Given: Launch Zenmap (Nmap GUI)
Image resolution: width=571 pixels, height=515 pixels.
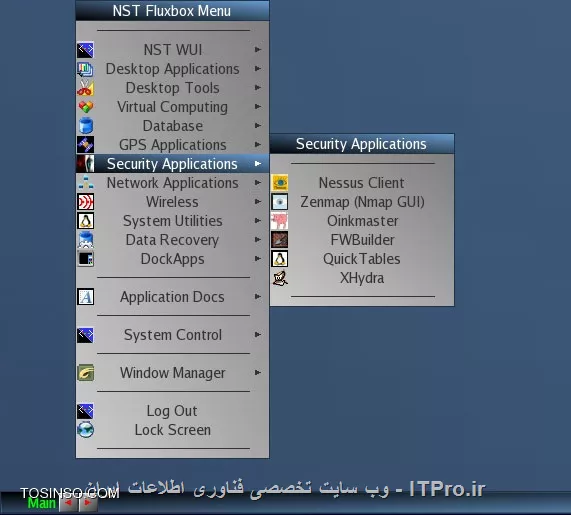Looking at the screenshot, I should 362,202.
